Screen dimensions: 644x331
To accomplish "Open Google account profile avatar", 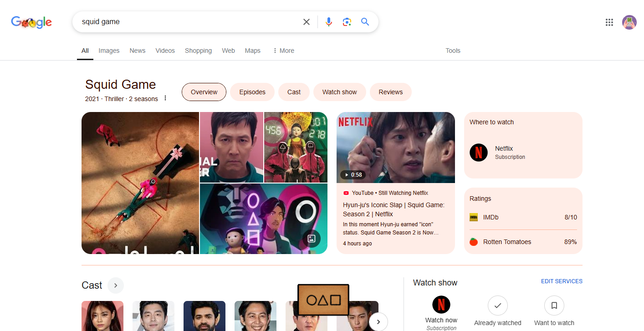I will [629, 22].
